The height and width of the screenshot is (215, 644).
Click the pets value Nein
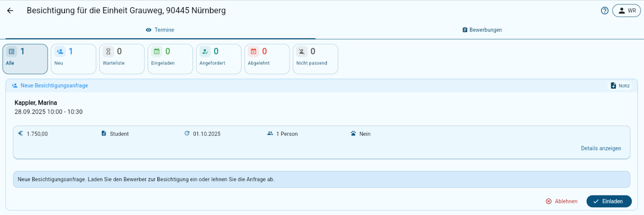[x=365, y=134]
